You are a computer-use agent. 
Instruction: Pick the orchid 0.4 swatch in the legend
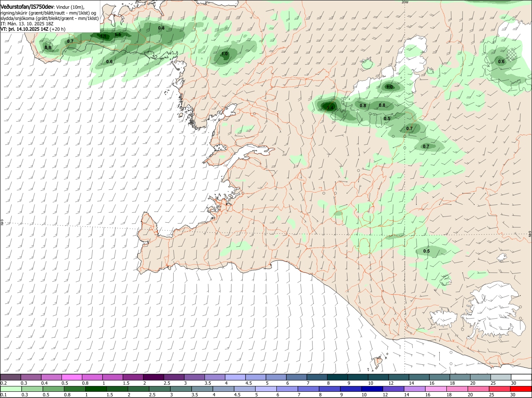point(51,377)
